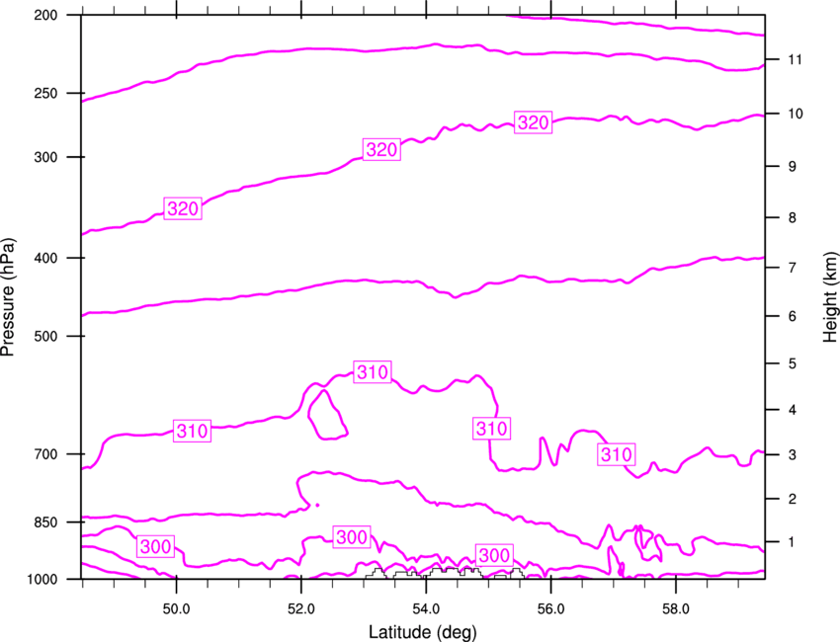Click the rightmost boxed 320 contour label

533,122
